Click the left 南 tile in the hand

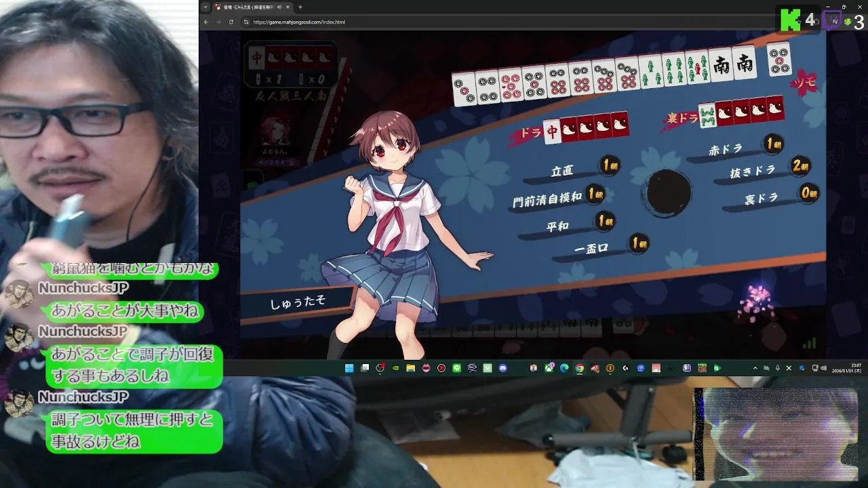click(x=721, y=66)
